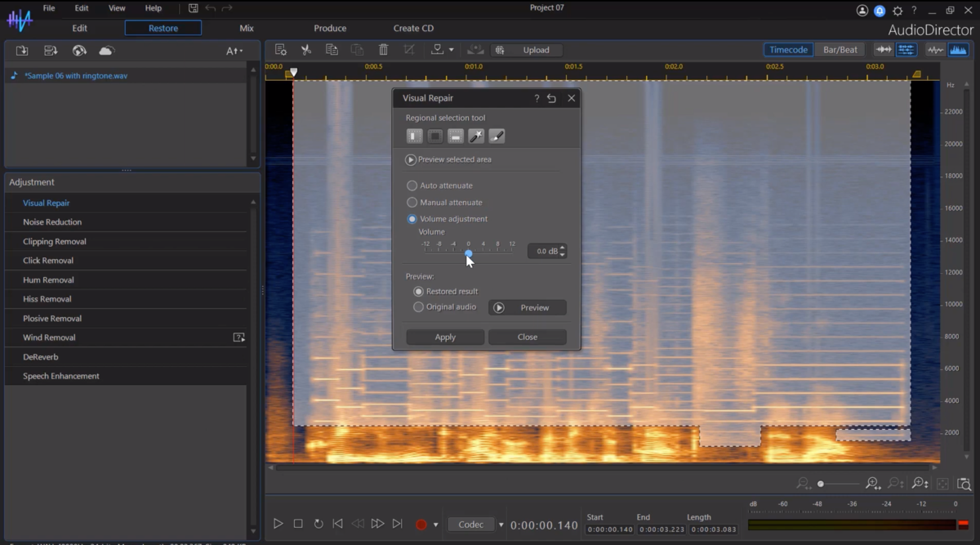Image resolution: width=980 pixels, height=545 pixels.
Task: Switch to the Create CD tab
Action: click(x=413, y=28)
